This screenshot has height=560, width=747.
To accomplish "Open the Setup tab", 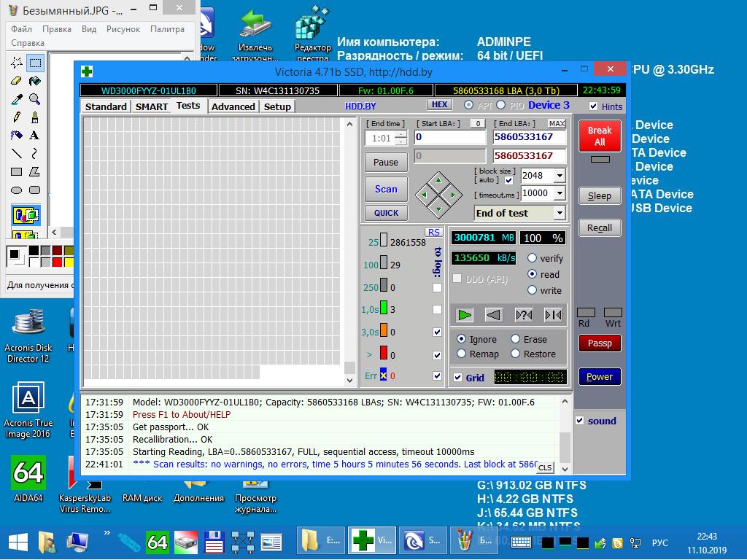I will tap(277, 106).
